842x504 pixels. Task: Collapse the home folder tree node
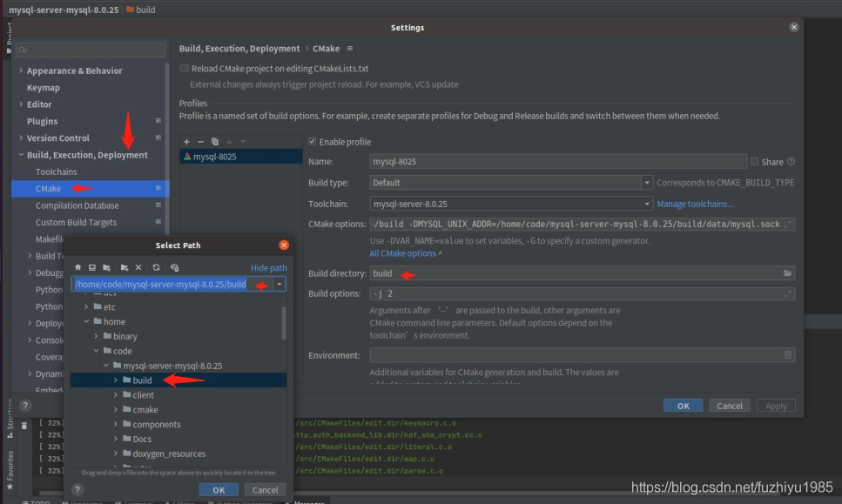point(84,321)
